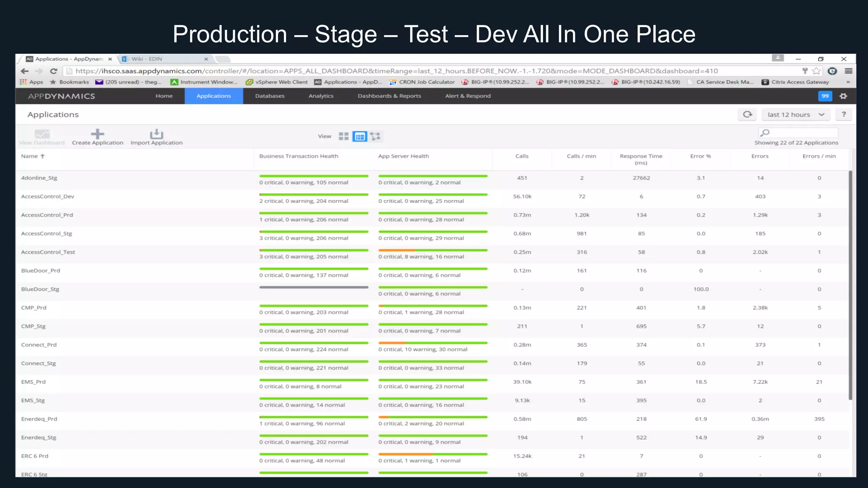Switch to flow map view
868x488 pixels.
pos(375,136)
